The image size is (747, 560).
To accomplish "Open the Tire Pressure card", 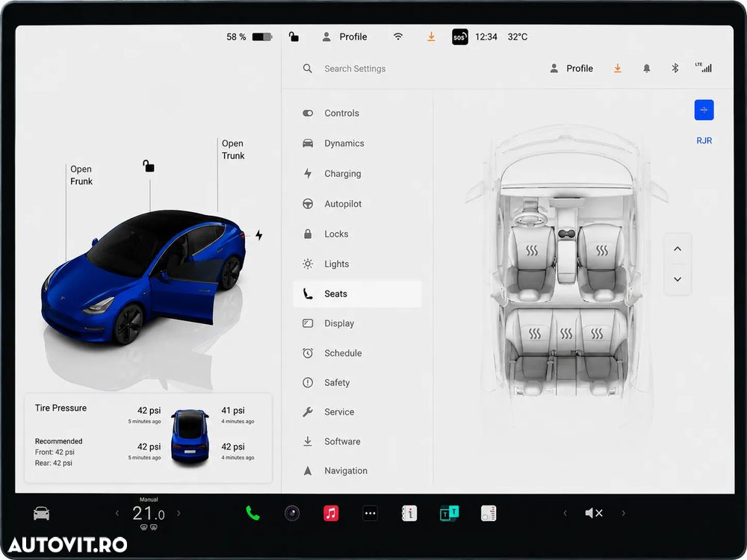I will coord(148,438).
